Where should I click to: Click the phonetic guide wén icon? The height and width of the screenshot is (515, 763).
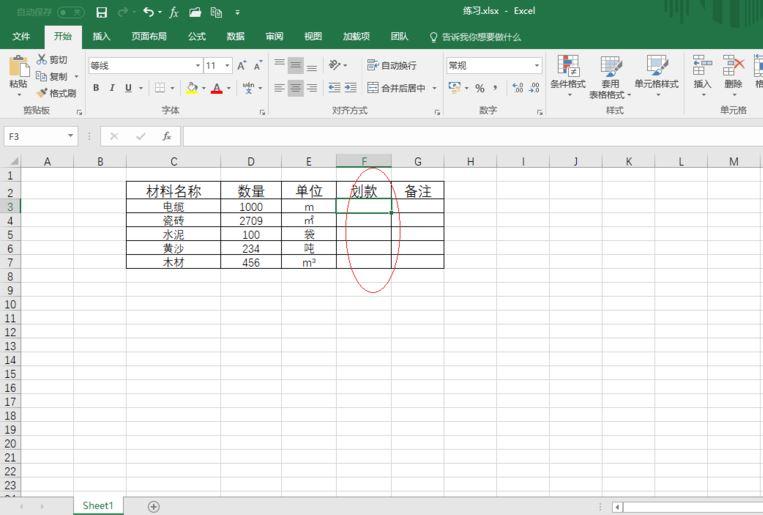click(x=248, y=88)
